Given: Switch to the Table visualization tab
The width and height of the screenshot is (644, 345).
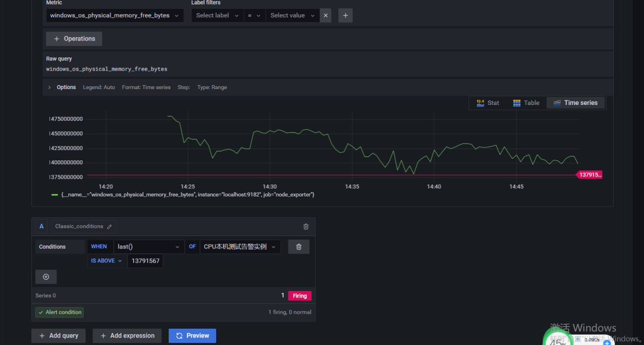Looking at the screenshot, I should click(526, 103).
